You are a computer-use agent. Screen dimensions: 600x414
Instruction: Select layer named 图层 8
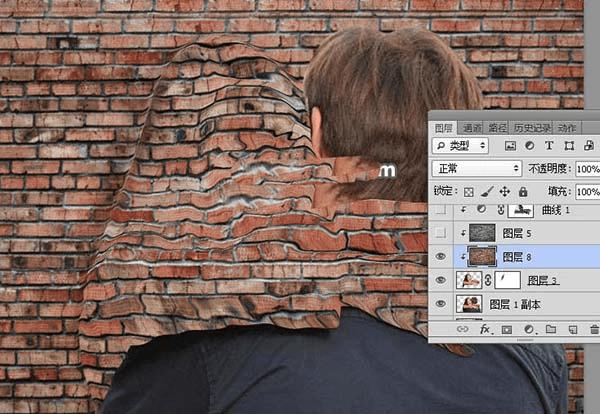click(517, 257)
